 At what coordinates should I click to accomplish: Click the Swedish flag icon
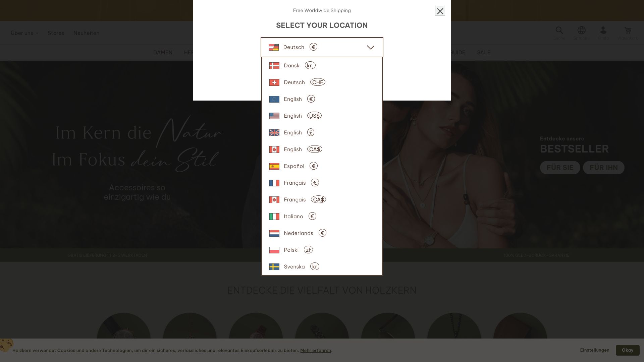tap(274, 267)
